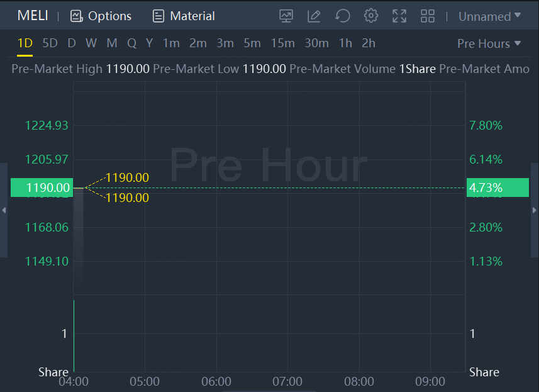Click the 4.73% change marker

(486, 188)
